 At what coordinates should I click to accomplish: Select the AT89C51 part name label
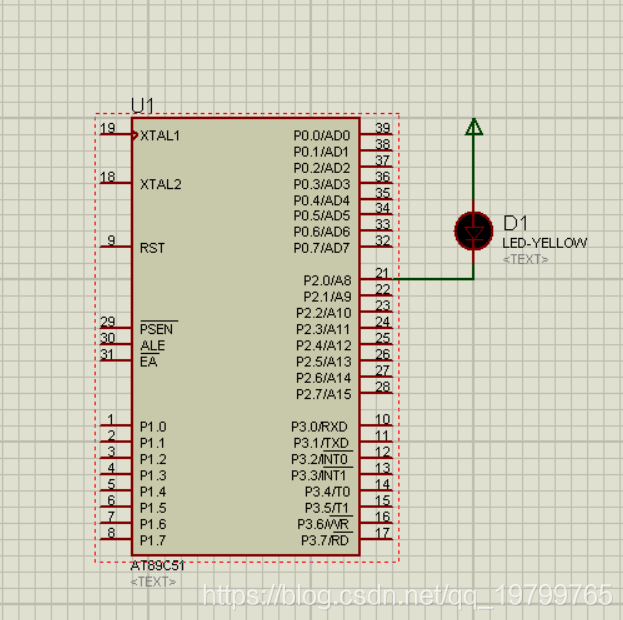click(157, 565)
